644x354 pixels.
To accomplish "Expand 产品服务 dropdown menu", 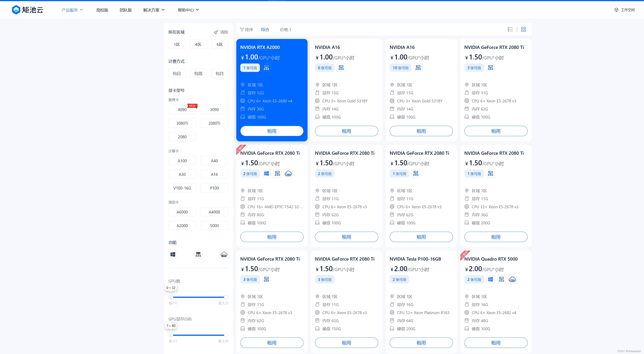I will (x=72, y=10).
